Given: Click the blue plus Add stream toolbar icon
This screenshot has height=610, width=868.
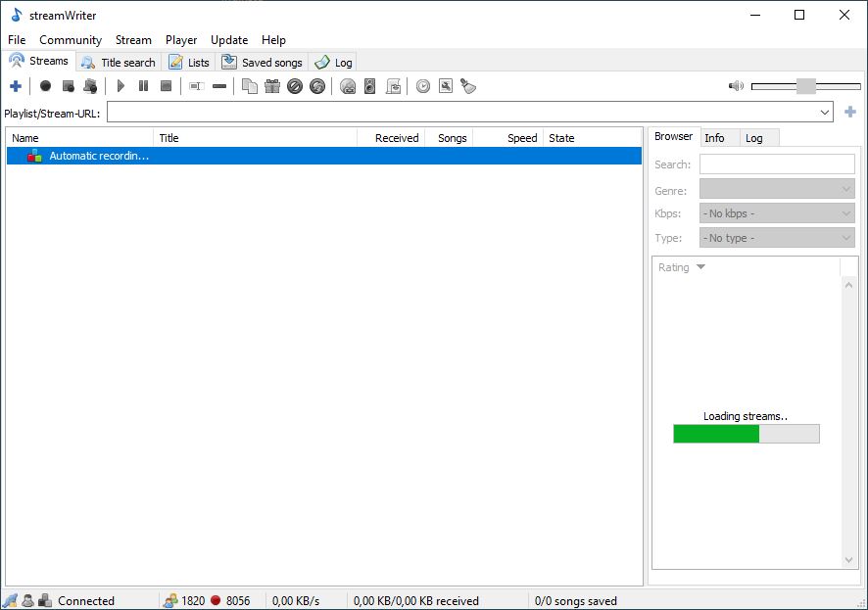Looking at the screenshot, I should (16, 86).
